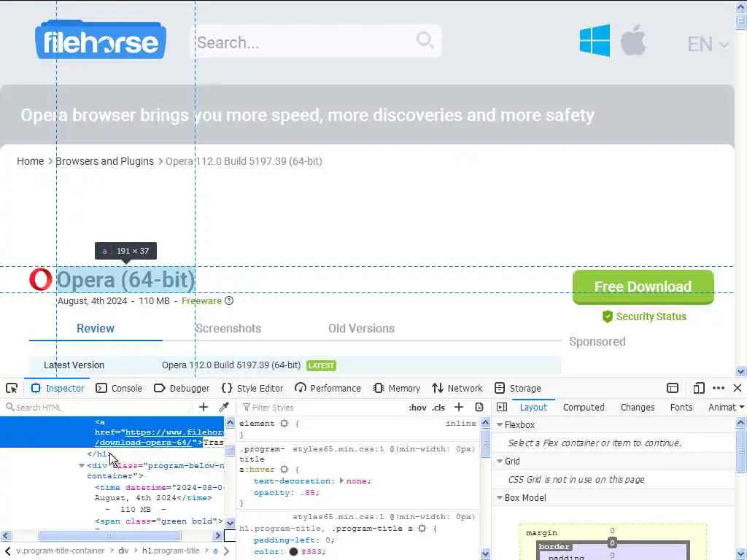Open EN language dropdown

click(x=708, y=44)
